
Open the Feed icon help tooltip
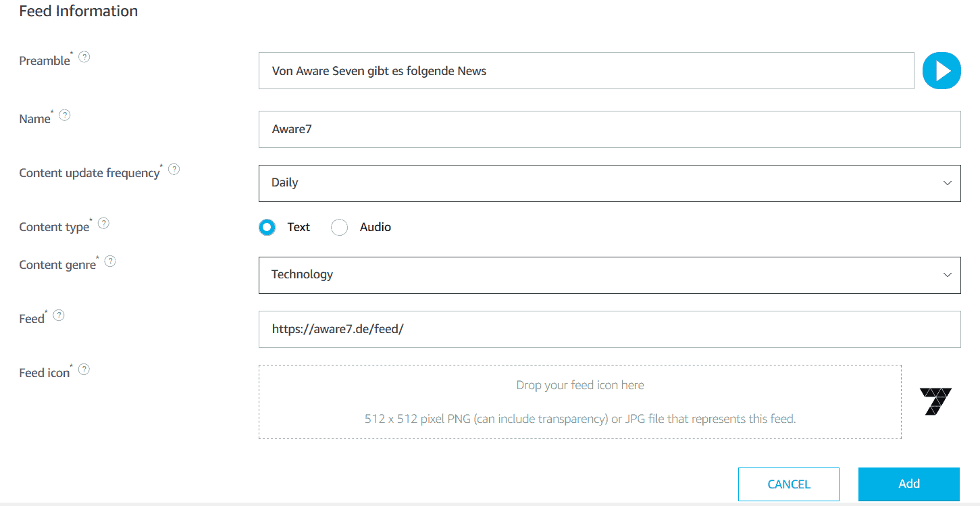(84, 369)
